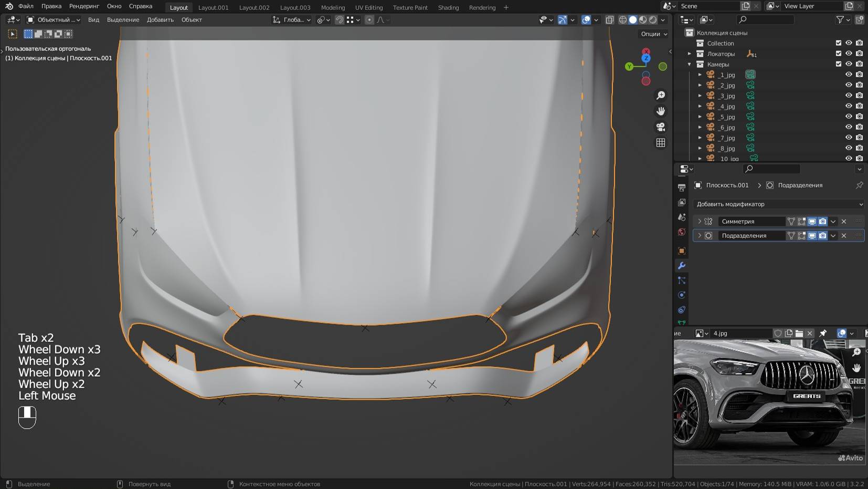Image resolution: width=868 pixels, height=489 pixels.
Task: Open the Выделение menu in viewport
Action: (x=123, y=20)
